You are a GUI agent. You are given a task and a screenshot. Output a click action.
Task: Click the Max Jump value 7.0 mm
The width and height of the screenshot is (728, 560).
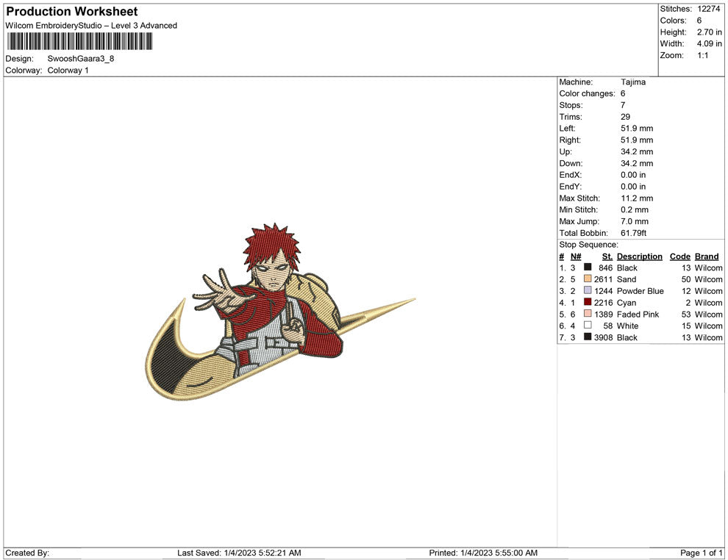click(x=634, y=221)
